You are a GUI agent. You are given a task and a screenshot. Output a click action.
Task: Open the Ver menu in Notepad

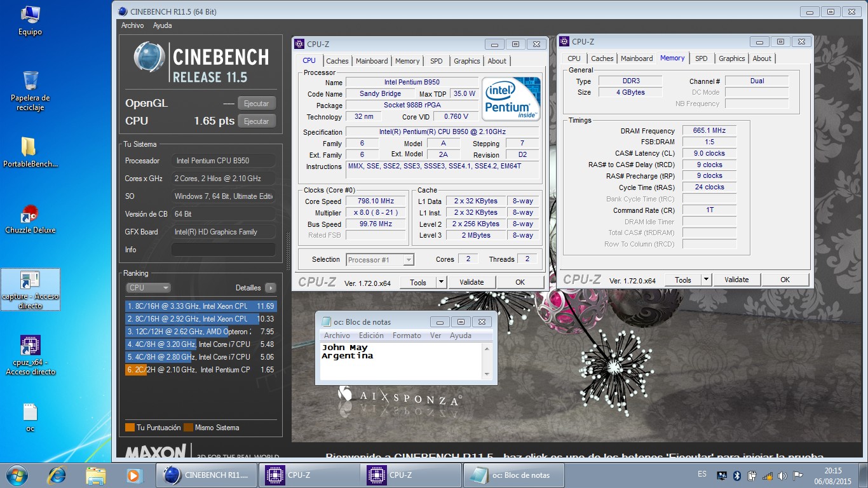point(435,335)
